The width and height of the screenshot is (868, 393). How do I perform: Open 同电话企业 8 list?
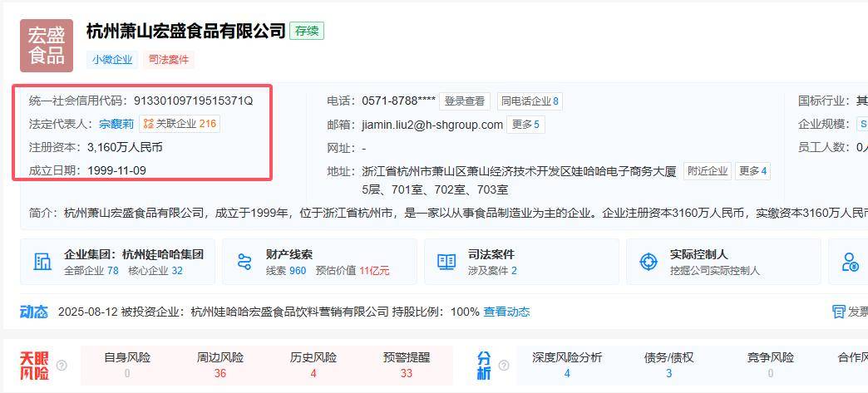point(530,101)
